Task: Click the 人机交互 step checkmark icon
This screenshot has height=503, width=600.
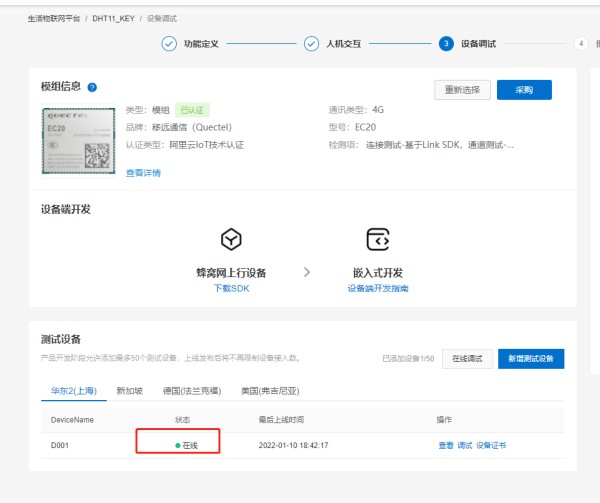Action: 308,44
